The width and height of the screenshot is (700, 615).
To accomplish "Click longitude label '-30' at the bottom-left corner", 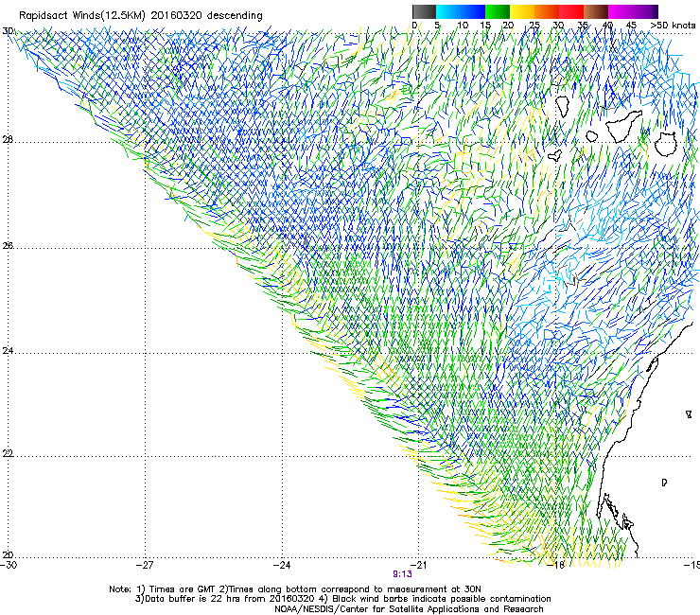I will coord(9,565).
